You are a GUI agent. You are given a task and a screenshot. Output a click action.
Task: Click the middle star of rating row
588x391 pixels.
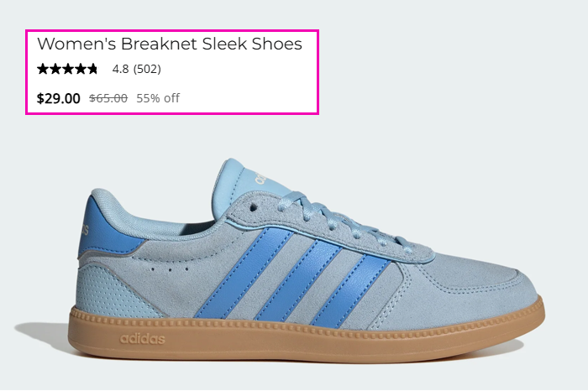[67, 69]
